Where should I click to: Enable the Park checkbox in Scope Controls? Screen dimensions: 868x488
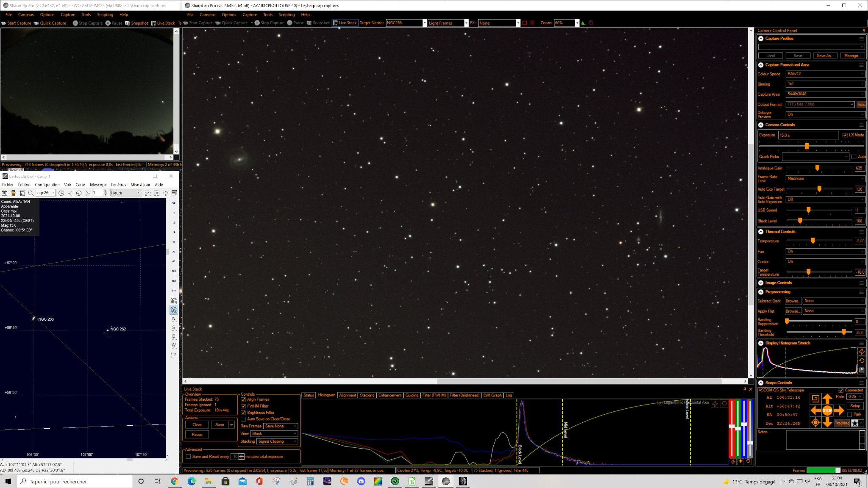pyautogui.click(x=849, y=414)
